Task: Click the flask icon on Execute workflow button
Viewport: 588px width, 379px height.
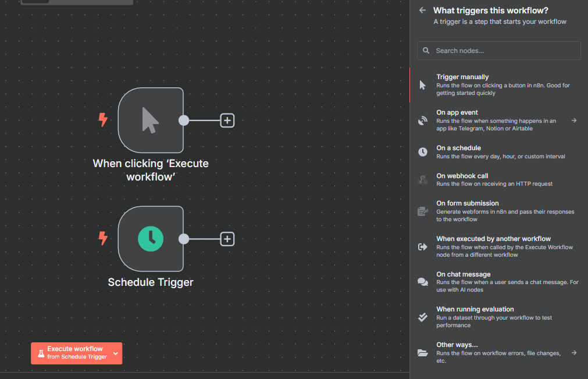Action: pos(41,353)
